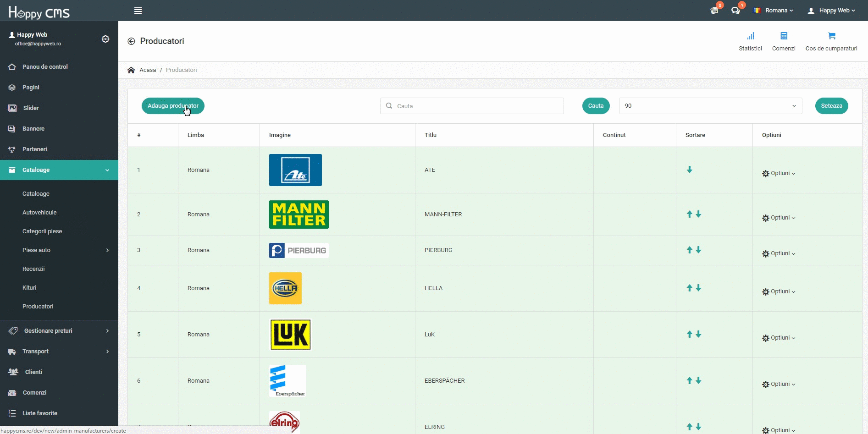Open ATE row Optiuni dropdown
The height and width of the screenshot is (434, 868).
(779, 173)
